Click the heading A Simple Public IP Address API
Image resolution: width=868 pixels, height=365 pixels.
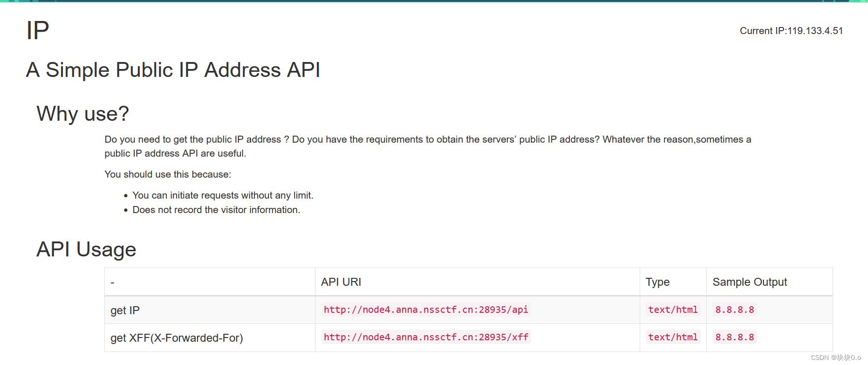pyautogui.click(x=173, y=70)
